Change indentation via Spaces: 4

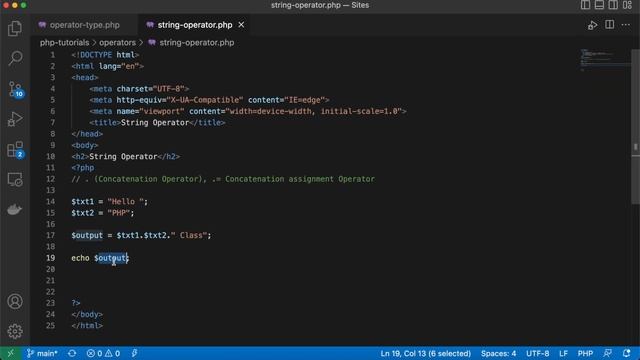coord(498,353)
